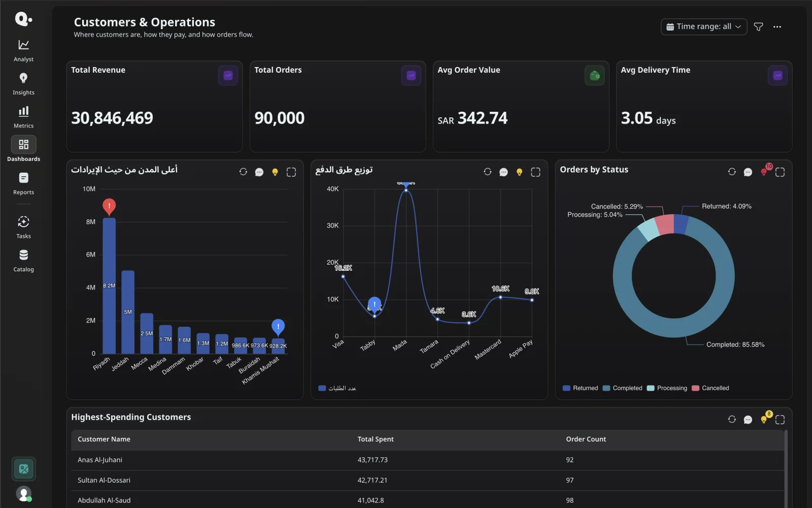Open comments on Highest-Spending Customers
The height and width of the screenshot is (508, 812).
[x=748, y=420]
